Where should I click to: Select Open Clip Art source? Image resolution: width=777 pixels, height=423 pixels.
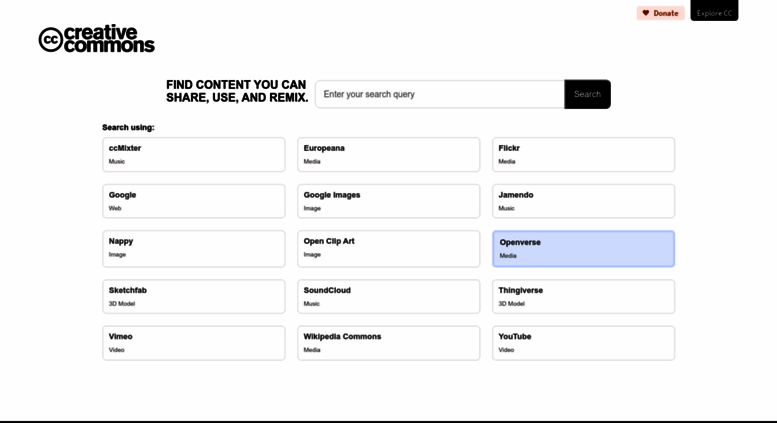[388, 249]
